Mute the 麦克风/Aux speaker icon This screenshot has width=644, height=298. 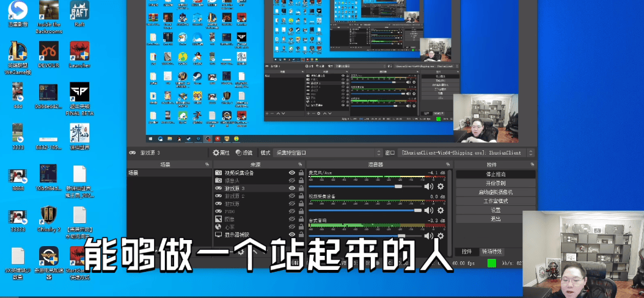click(x=429, y=186)
